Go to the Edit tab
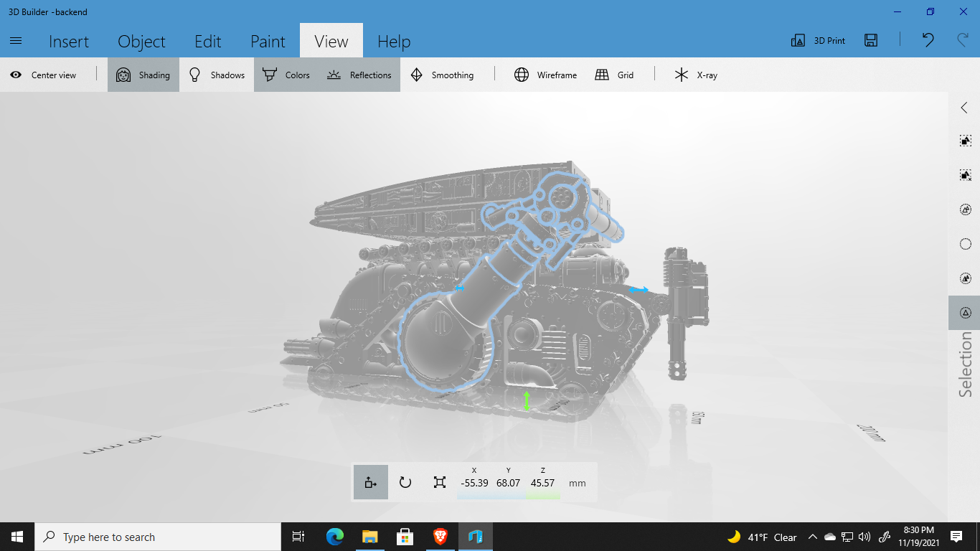 tap(208, 42)
